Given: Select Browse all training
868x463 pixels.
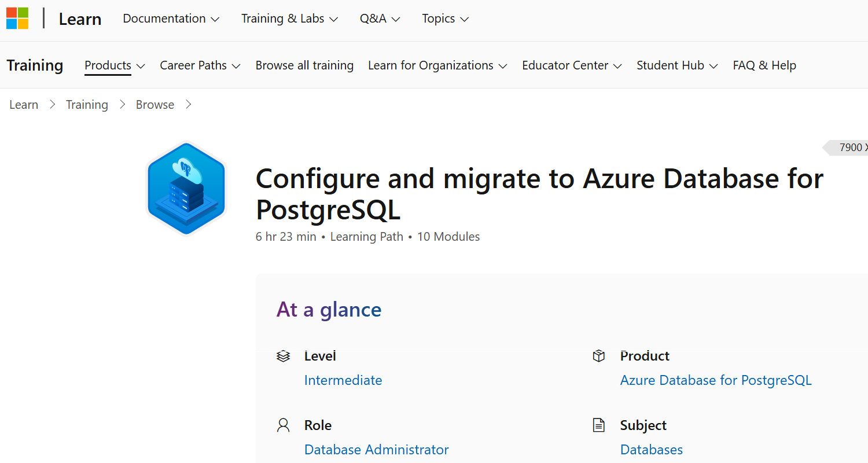Looking at the screenshot, I should click(x=304, y=65).
